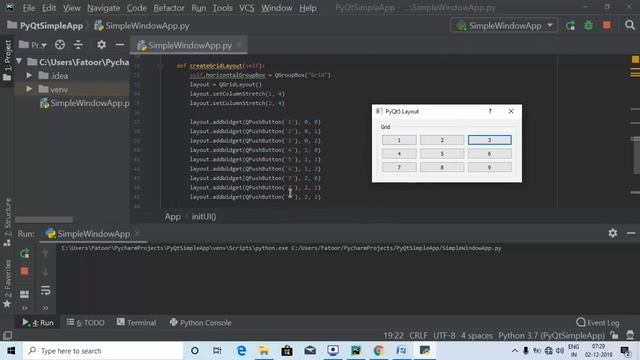Click button 8 in PyQt5 Layout window
The height and width of the screenshot is (360, 640).
442,167
